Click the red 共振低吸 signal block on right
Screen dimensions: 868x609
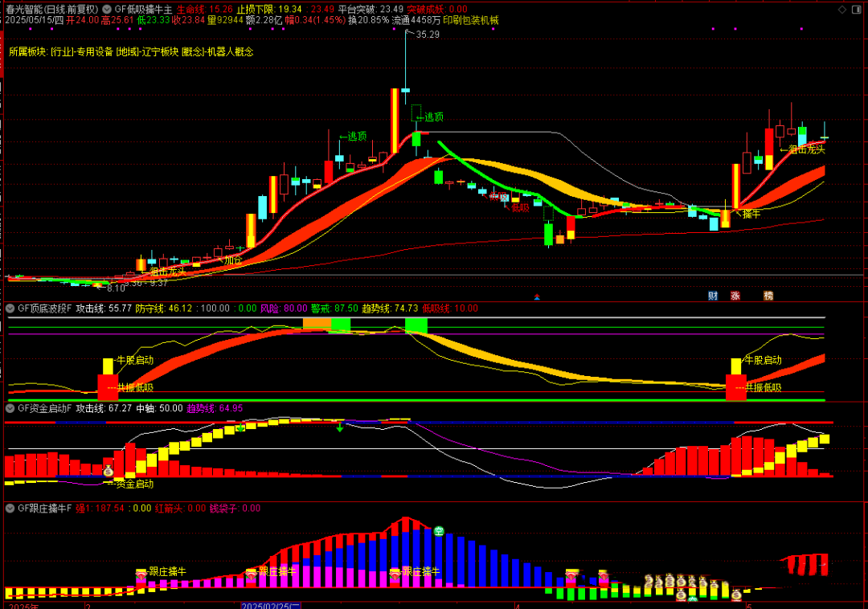(735, 387)
